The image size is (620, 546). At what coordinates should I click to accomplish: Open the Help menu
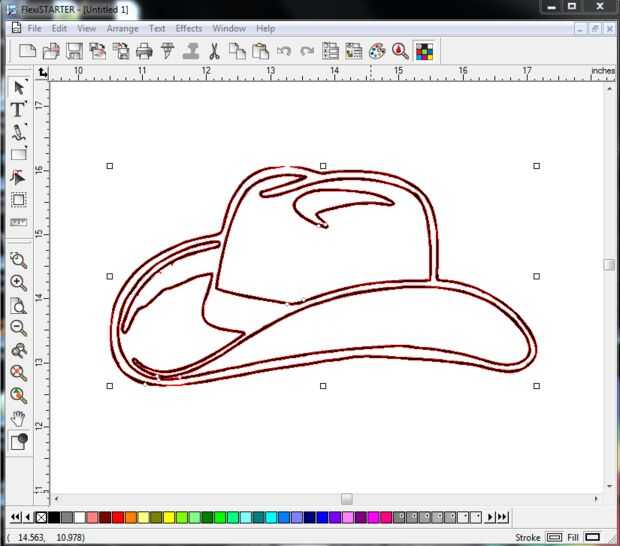pyautogui.click(x=265, y=28)
